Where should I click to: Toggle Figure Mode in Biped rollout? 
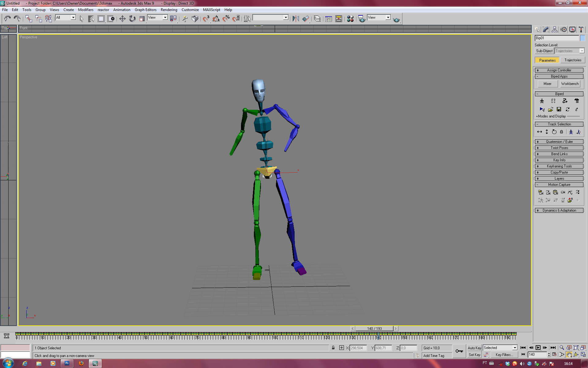542,101
